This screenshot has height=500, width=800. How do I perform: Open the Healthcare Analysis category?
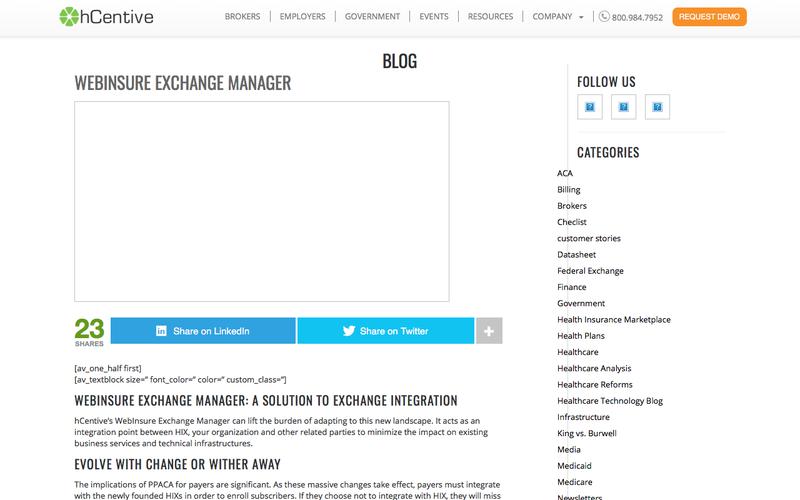tap(594, 369)
